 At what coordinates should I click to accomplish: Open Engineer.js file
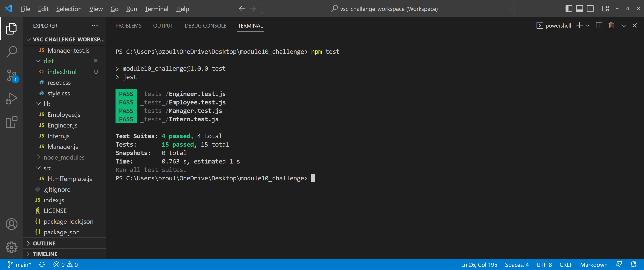65,125
